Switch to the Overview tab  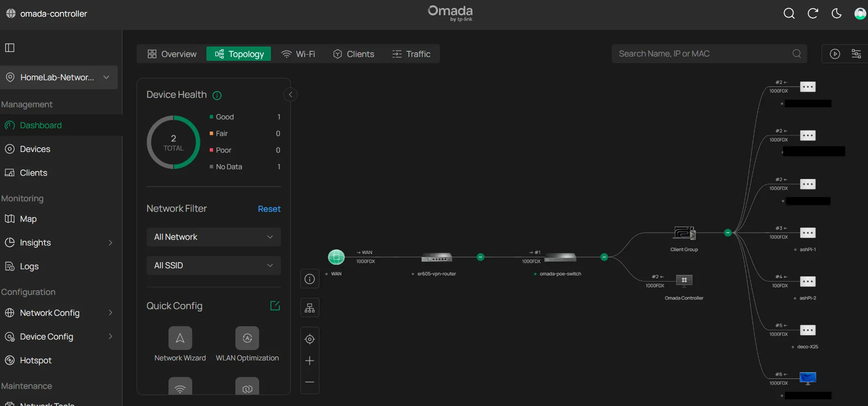[172, 54]
